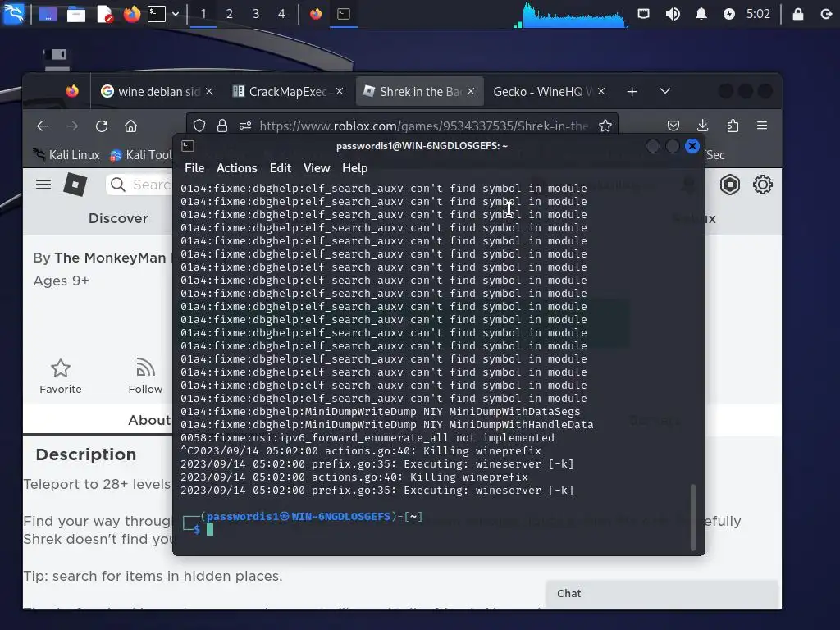The image size is (840, 630).
Task: Click the show desktop panel icon
Action: (48, 14)
